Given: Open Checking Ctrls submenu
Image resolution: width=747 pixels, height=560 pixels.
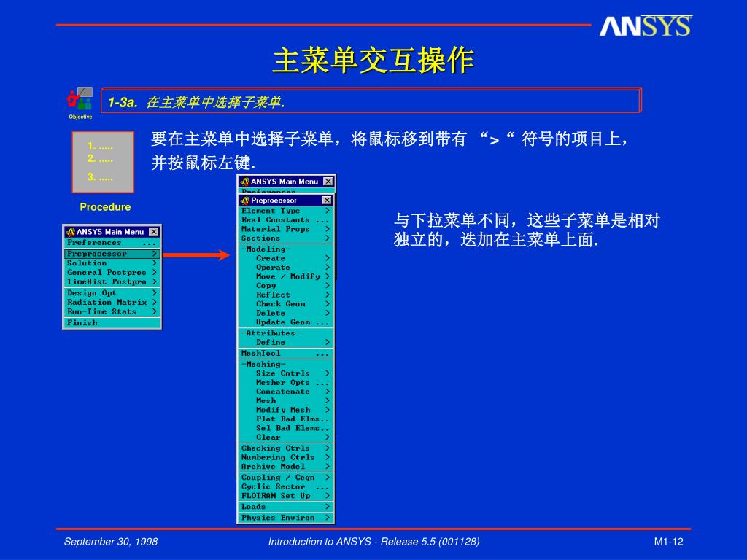Looking at the screenshot, I should point(285,448).
